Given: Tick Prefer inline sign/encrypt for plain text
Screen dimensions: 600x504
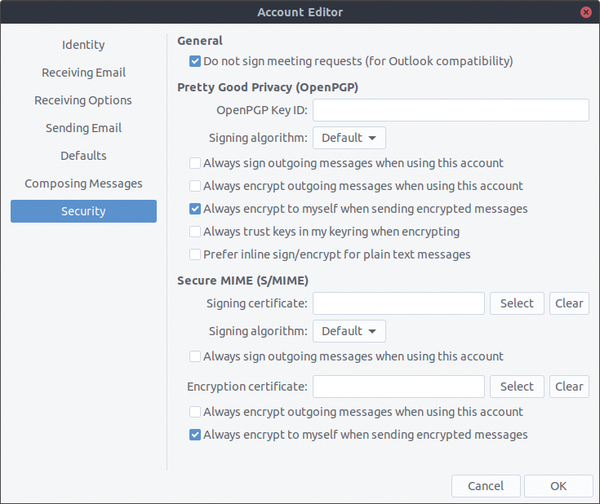Looking at the screenshot, I should (x=194, y=255).
